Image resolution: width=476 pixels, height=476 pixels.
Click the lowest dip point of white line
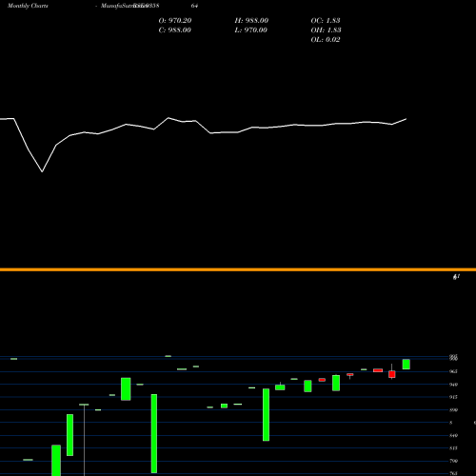coord(42,171)
